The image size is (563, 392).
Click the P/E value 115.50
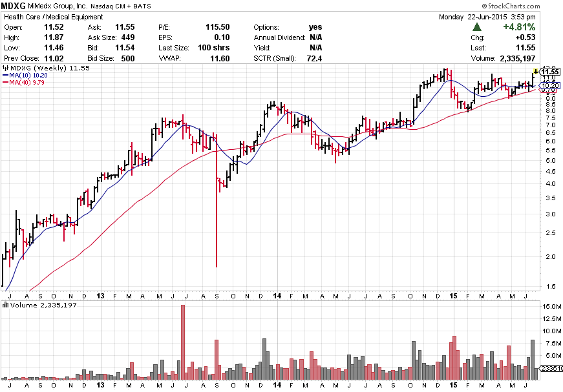click(218, 27)
